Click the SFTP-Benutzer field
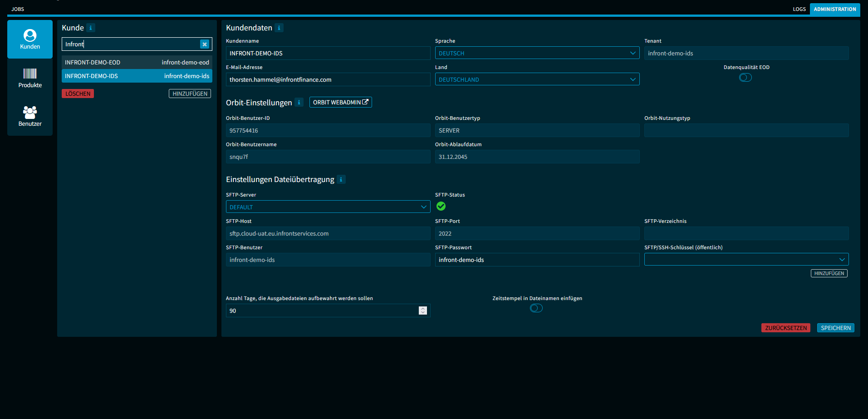This screenshot has width=868, height=419. click(328, 260)
